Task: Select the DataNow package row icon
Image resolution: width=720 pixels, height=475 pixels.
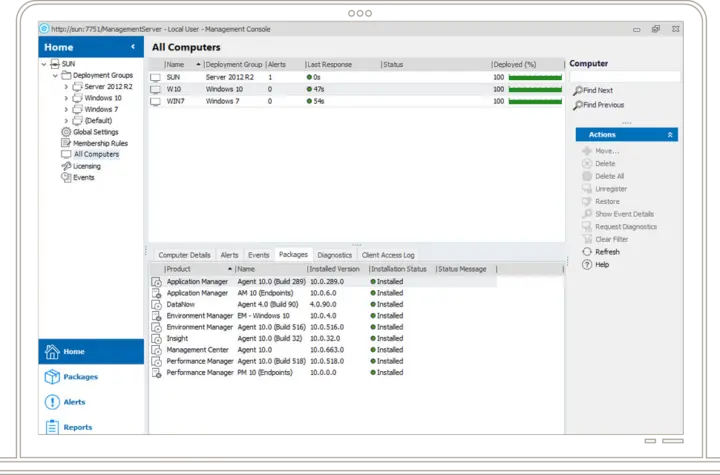Action: [157, 305]
